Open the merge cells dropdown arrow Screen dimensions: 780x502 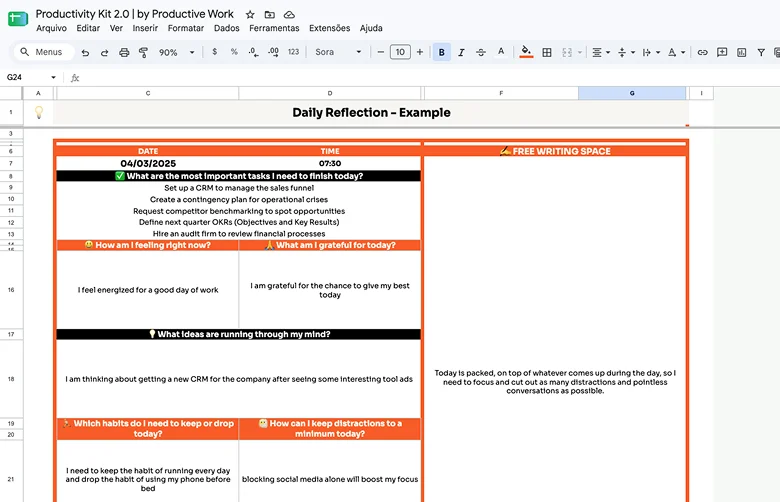580,52
